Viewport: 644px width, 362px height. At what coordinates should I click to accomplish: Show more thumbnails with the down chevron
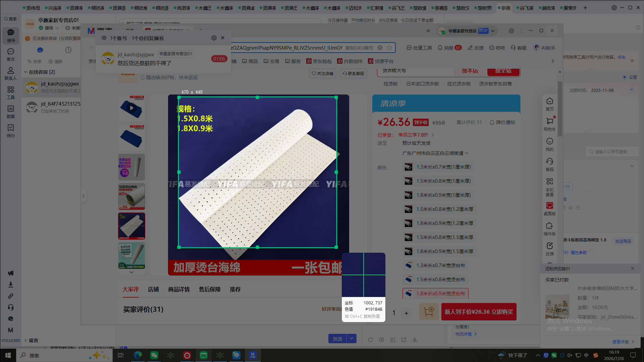131,272
